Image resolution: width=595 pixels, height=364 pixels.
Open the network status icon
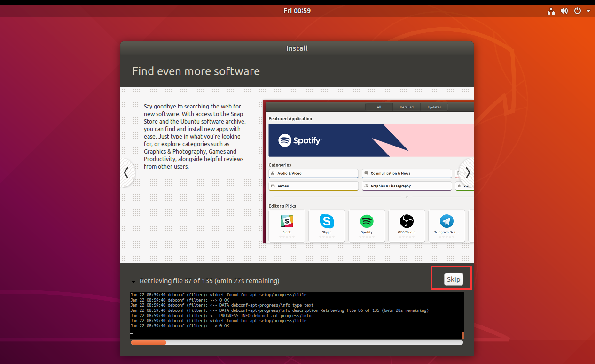pyautogui.click(x=551, y=11)
